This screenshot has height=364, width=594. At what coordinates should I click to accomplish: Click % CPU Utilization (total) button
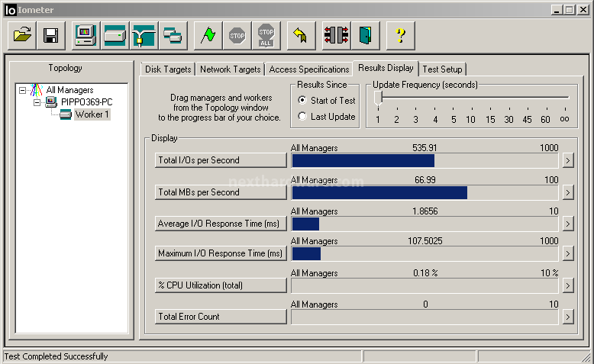click(x=221, y=285)
